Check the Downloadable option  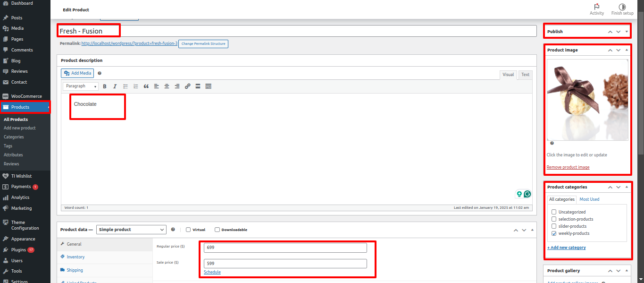click(217, 230)
